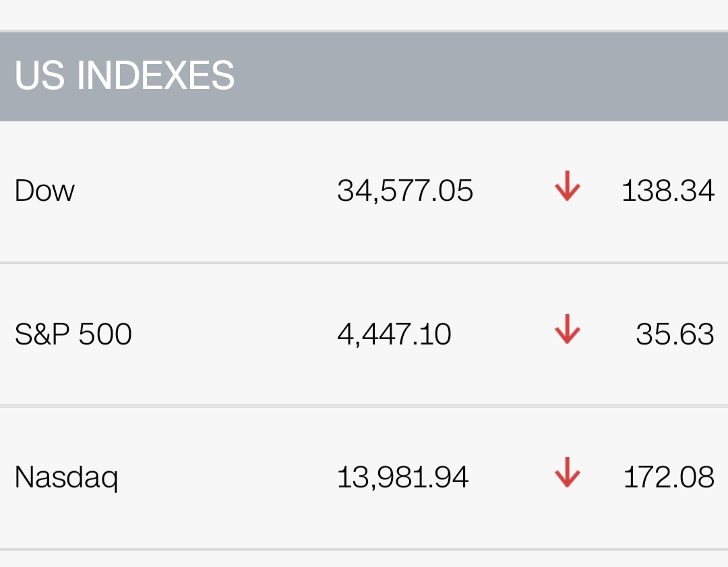728x567 pixels.
Task: Click the red down arrow for Dow
Action: [567, 186]
